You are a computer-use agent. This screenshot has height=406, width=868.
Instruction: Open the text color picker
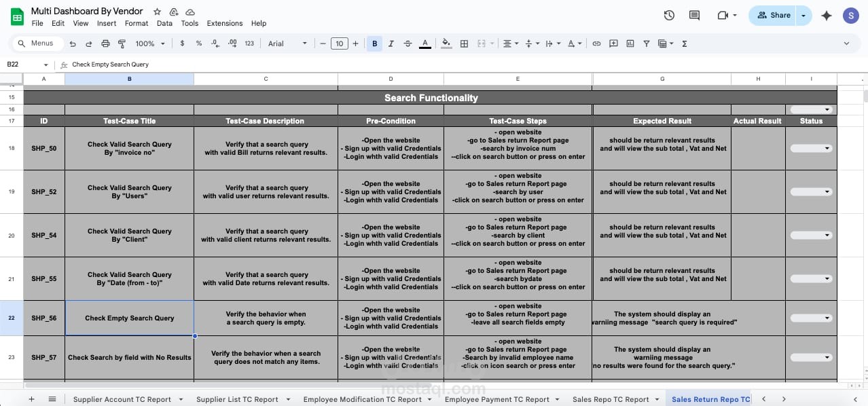click(x=425, y=43)
